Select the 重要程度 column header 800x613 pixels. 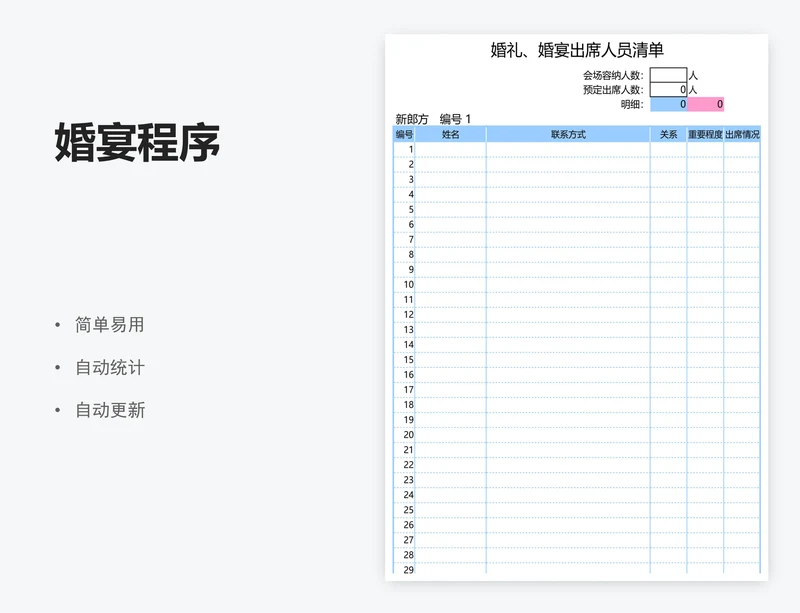[705, 134]
